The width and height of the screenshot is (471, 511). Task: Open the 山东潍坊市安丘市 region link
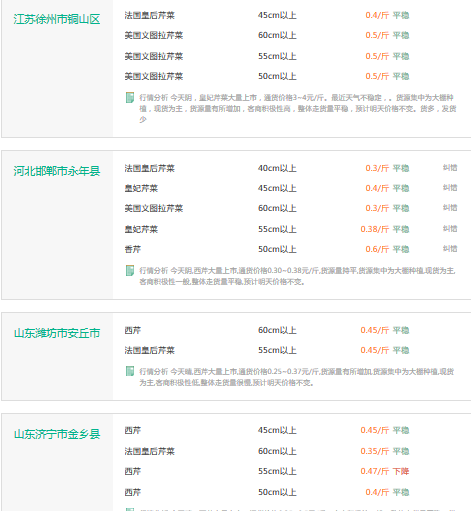click(57, 333)
